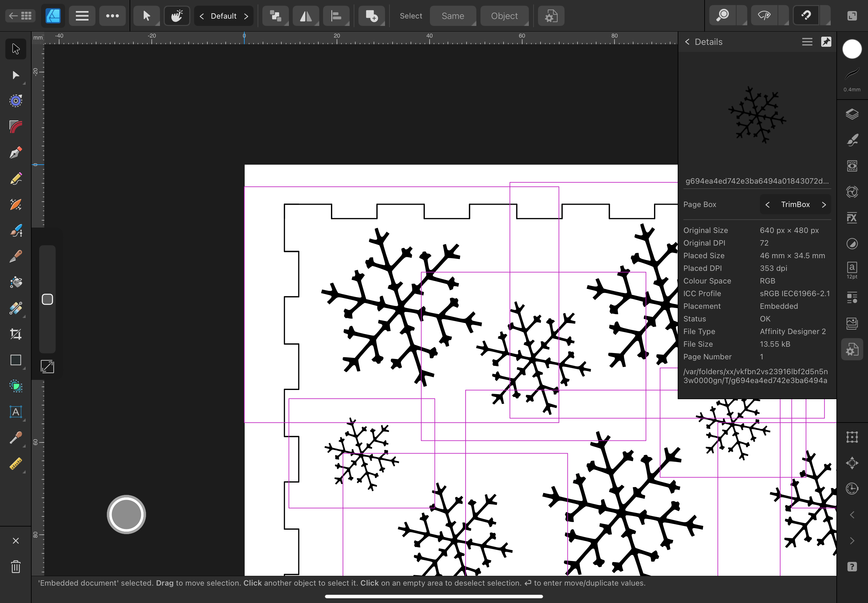868x603 pixels.
Task: Select the Paint Brush tool
Action: pyautogui.click(x=15, y=230)
